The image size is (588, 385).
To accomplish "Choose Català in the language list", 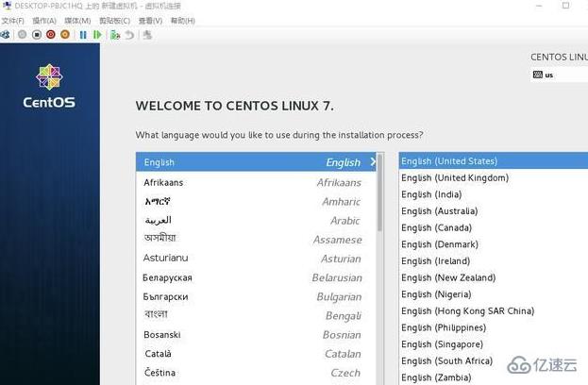I will tap(256, 354).
